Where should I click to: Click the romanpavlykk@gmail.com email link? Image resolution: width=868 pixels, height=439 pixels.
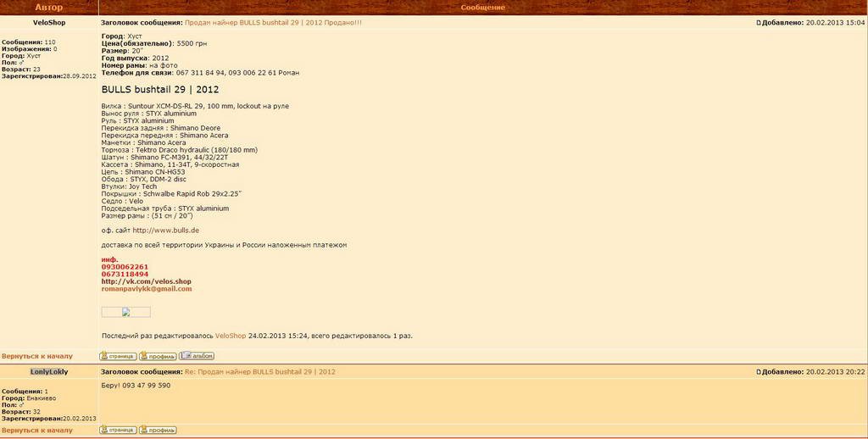[x=146, y=289]
